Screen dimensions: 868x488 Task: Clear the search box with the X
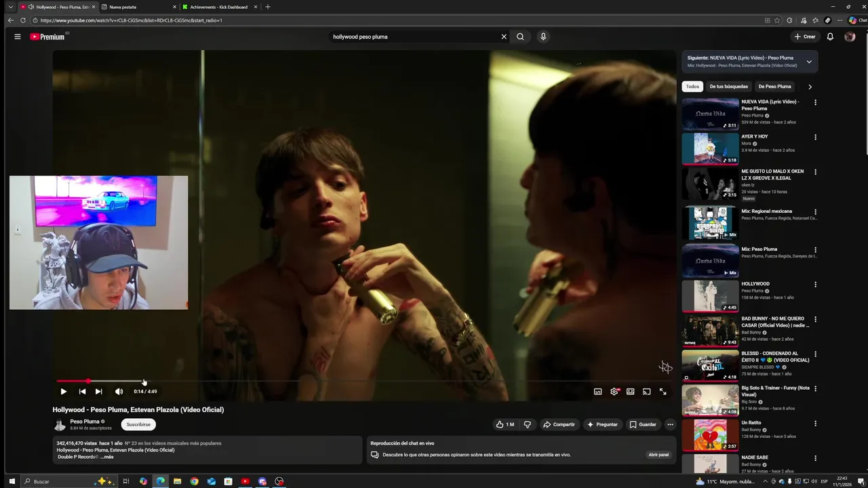click(504, 37)
